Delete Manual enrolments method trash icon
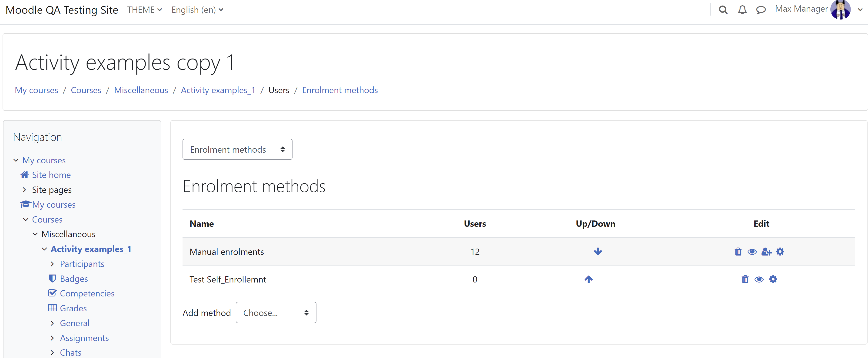 [x=738, y=252]
